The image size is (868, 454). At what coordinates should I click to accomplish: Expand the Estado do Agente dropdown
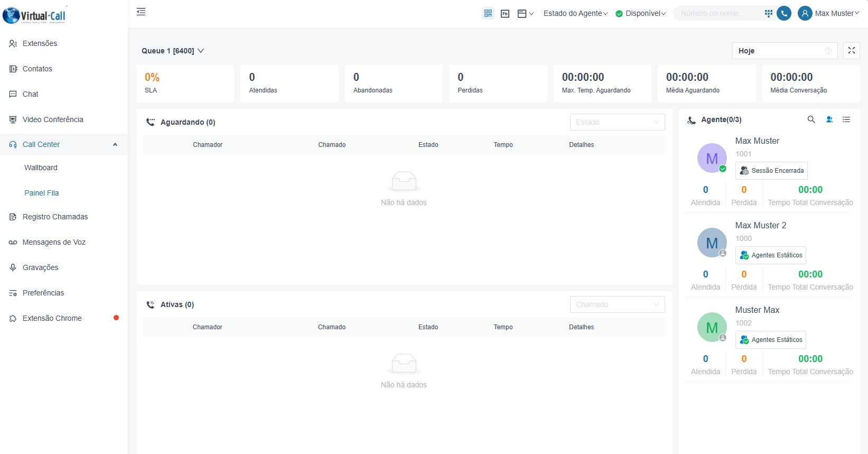(x=575, y=13)
